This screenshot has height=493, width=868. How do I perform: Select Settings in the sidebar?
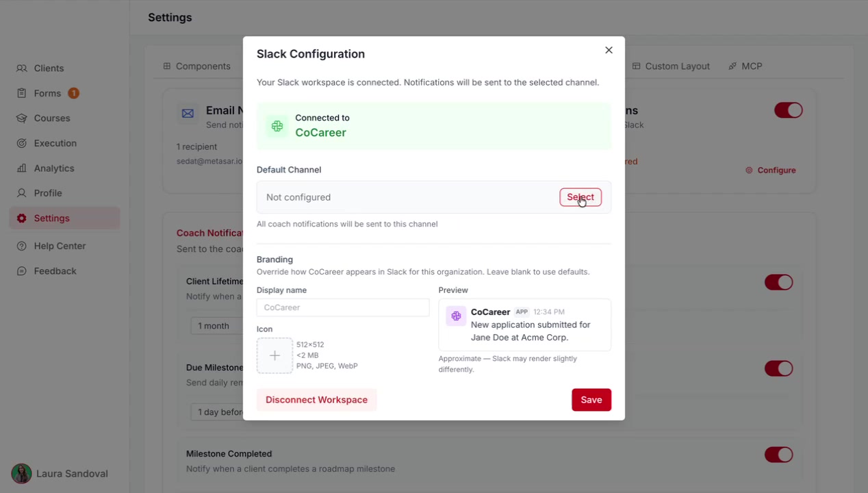(x=64, y=218)
